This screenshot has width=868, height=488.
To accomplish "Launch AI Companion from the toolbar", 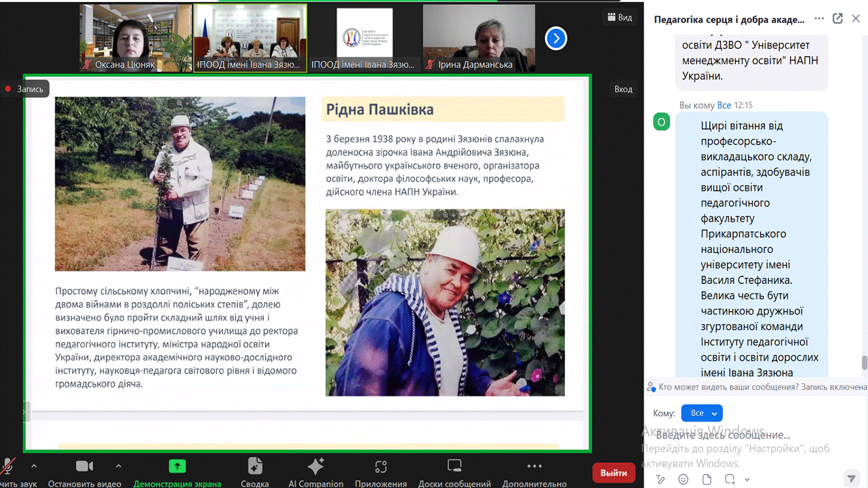I will [315, 472].
